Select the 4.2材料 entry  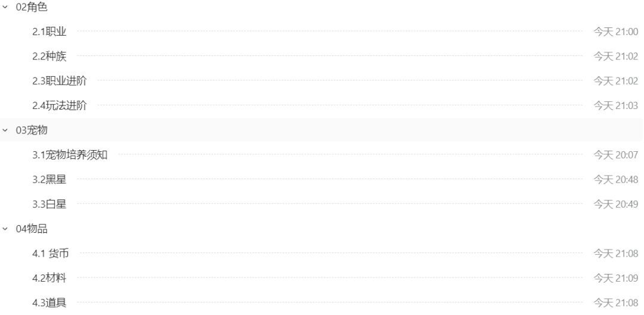(x=49, y=278)
